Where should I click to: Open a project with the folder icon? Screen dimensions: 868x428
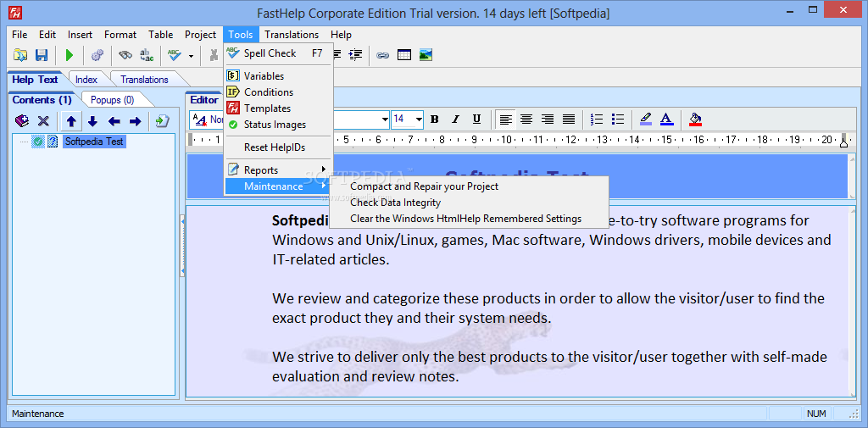coord(20,55)
